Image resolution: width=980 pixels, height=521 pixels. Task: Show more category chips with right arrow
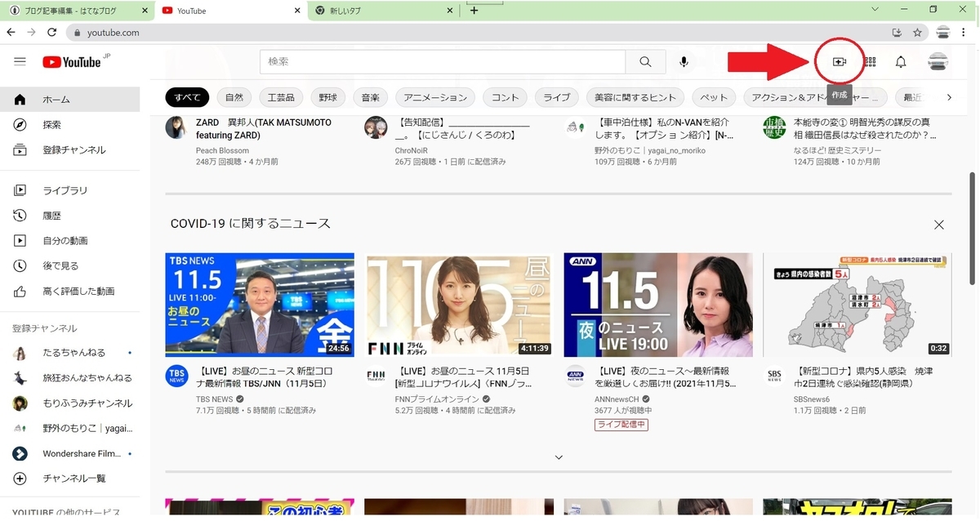pyautogui.click(x=949, y=97)
